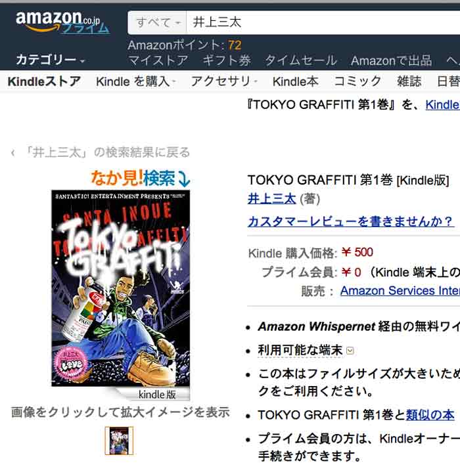460x476 pixels.
Task: Go to the コミック tab
Action: [x=357, y=81]
